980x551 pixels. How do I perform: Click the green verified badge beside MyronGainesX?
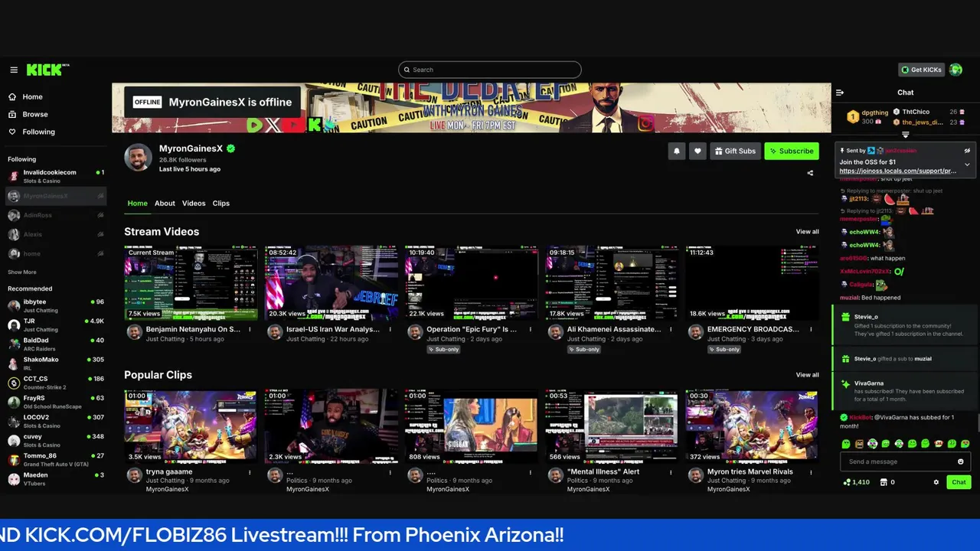(x=230, y=148)
